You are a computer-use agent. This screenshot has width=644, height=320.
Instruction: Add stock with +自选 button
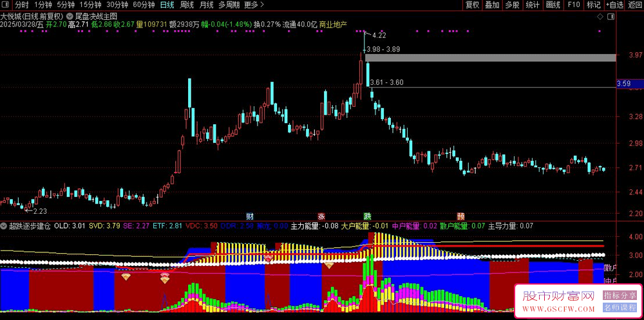[x=614, y=5]
